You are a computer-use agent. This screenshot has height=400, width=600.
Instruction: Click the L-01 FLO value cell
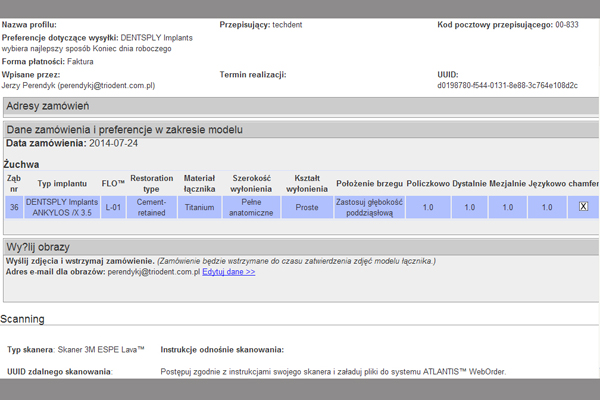click(114, 207)
